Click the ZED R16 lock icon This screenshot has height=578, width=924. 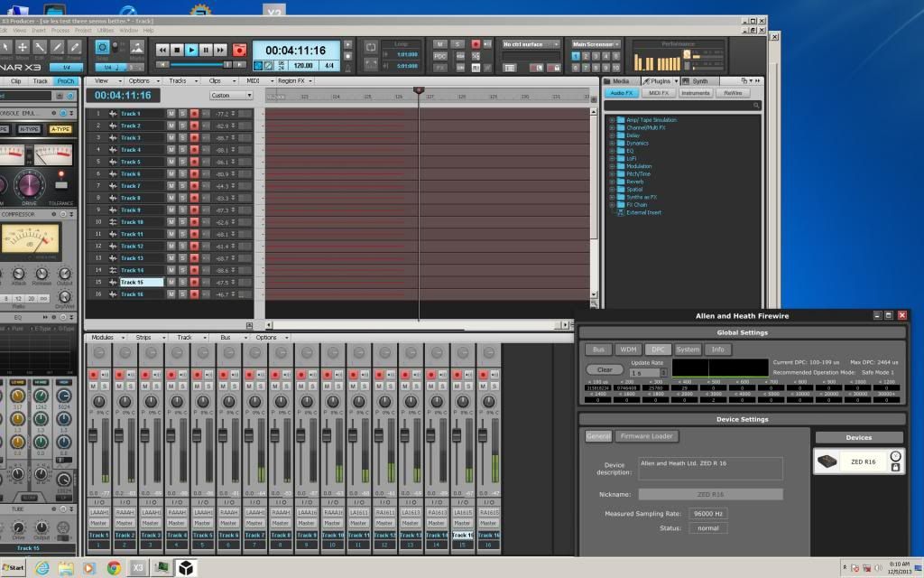tap(895, 467)
